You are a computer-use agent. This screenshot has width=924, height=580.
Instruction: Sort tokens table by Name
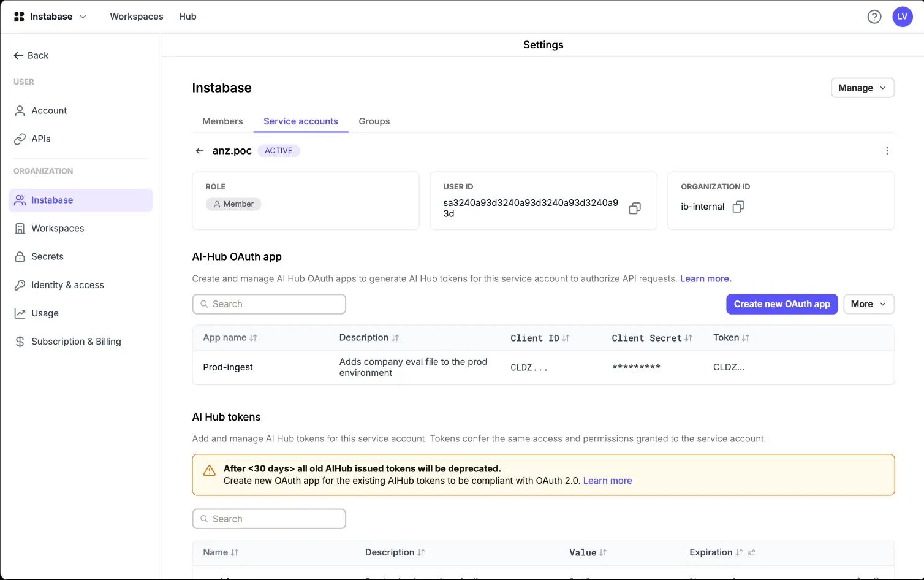click(235, 552)
